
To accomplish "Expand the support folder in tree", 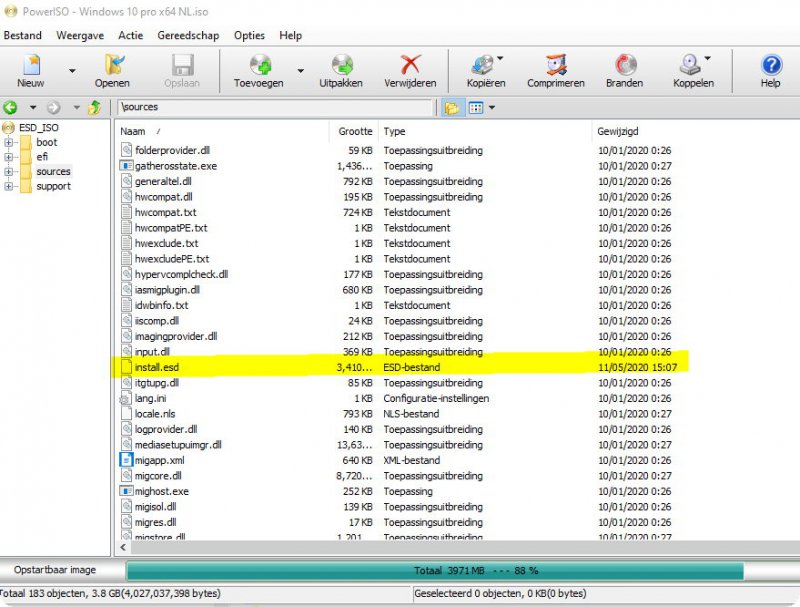I will (9, 186).
